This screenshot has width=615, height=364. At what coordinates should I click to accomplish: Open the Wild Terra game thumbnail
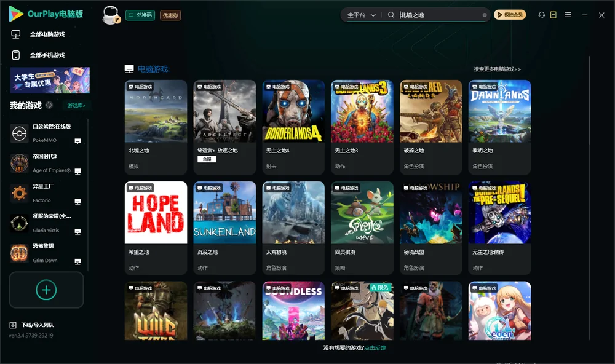point(156,311)
